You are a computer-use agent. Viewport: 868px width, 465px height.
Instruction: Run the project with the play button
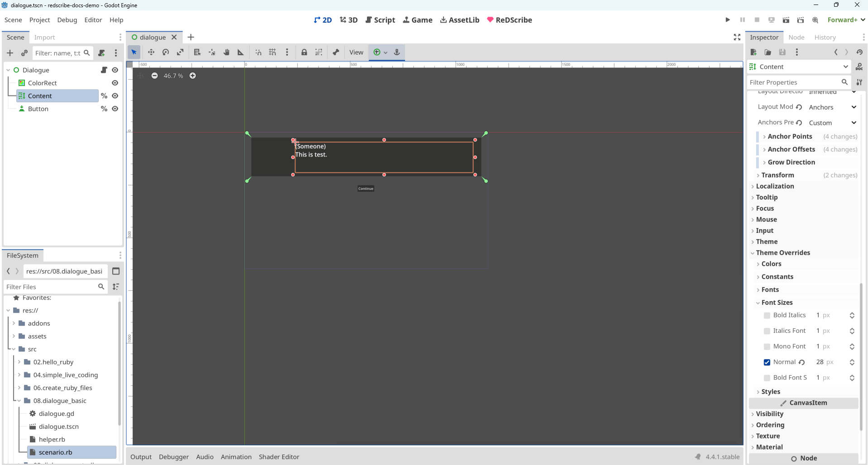coord(728,20)
